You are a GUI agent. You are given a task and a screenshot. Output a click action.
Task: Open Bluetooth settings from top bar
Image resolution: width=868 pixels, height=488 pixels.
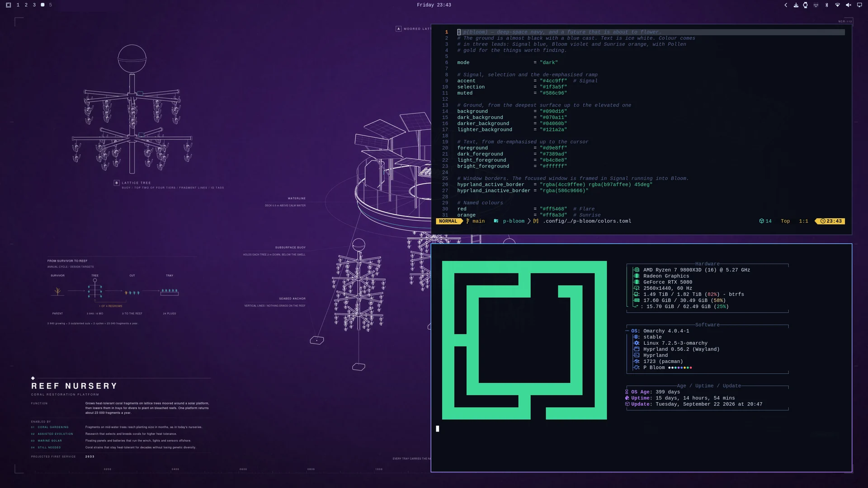pyautogui.click(x=827, y=5)
